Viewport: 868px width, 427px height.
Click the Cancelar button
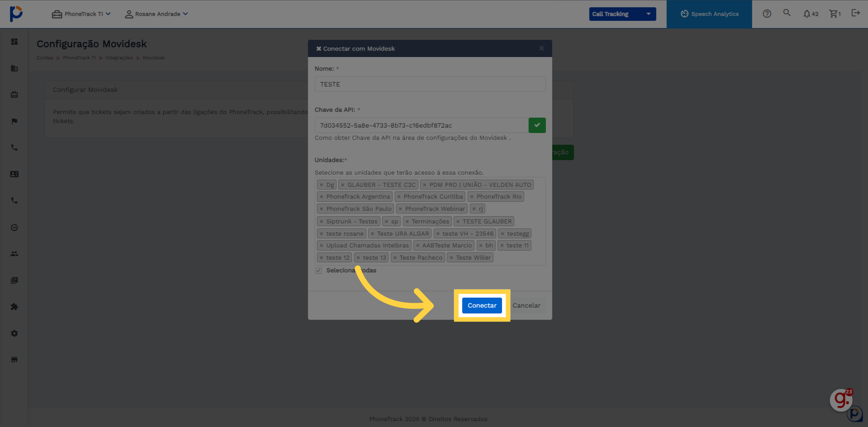[x=526, y=305]
